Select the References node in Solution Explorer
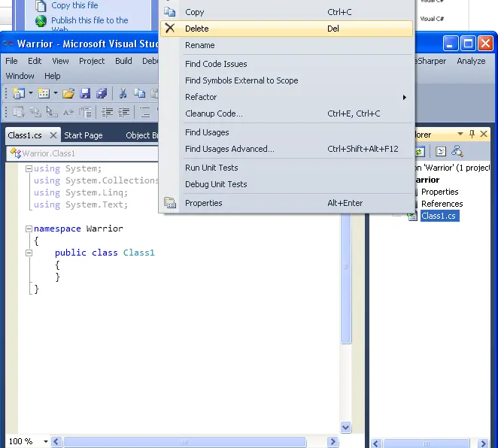The width and height of the screenshot is (498, 448). tap(442, 204)
